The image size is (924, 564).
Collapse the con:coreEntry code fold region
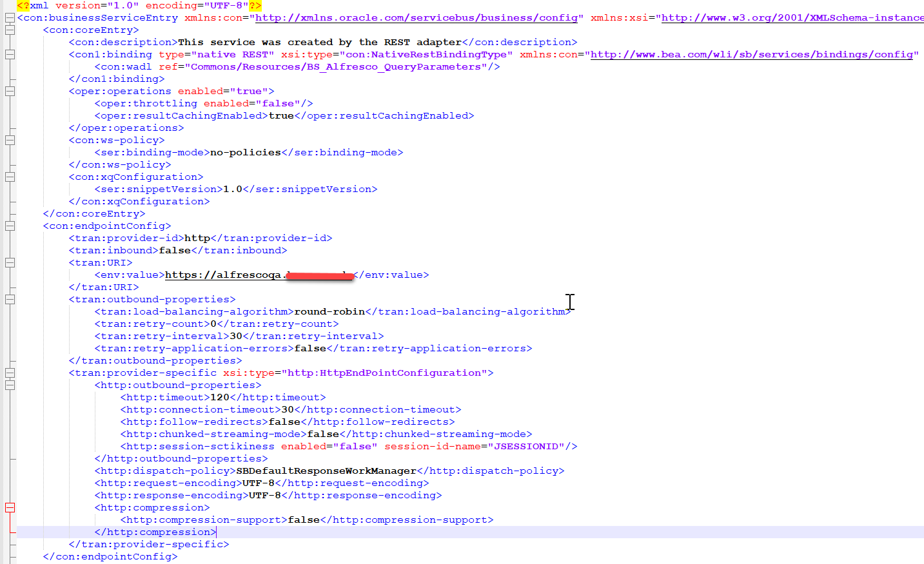point(9,30)
